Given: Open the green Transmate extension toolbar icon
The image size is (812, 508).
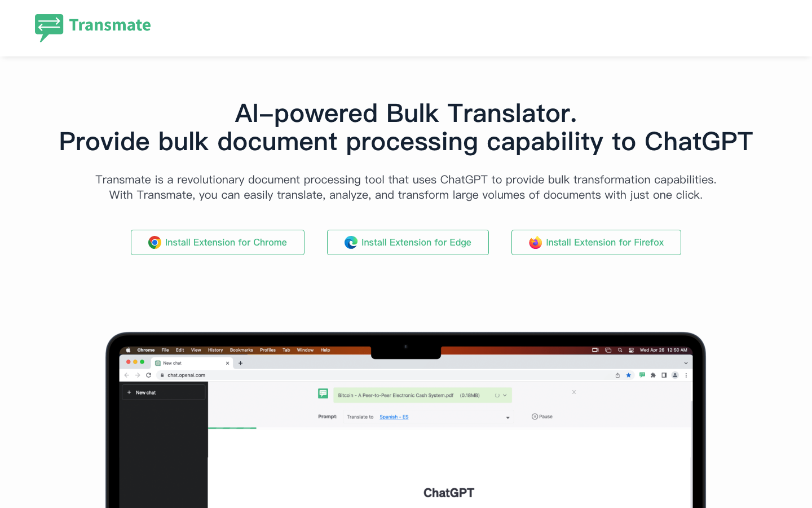Looking at the screenshot, I should (x=642, y=375).
